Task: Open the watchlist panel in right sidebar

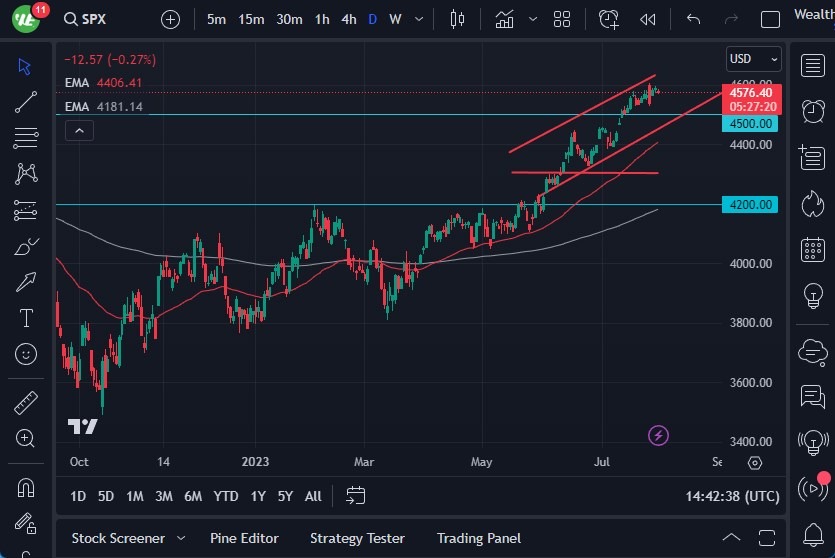Action: (x=812, y=66)
